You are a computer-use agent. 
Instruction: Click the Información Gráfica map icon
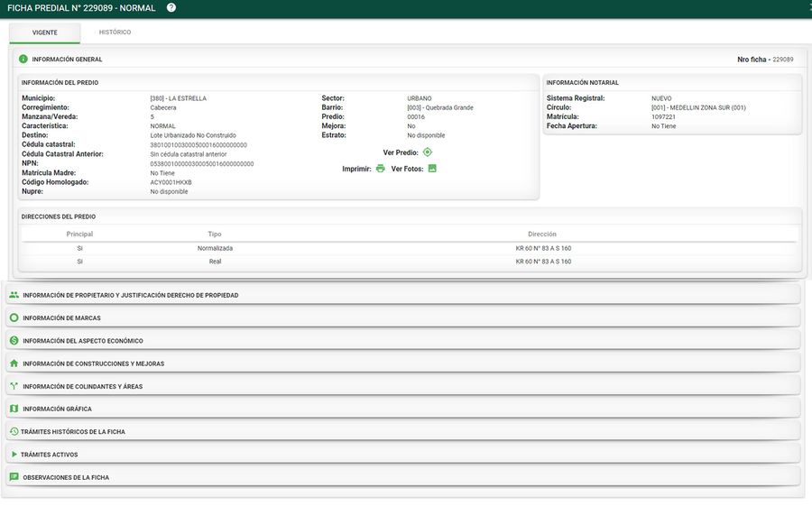pyautogui.click(x=14, y=409)
